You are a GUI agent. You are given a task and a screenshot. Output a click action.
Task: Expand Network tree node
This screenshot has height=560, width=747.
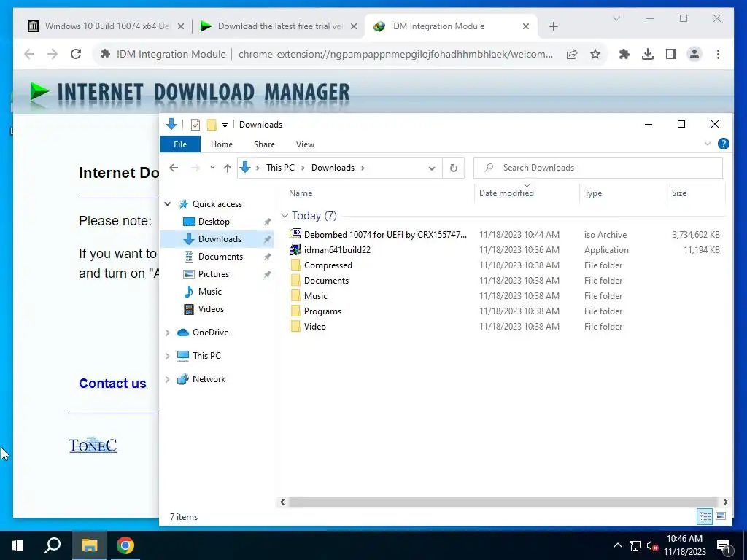click(x=167, y=379)
